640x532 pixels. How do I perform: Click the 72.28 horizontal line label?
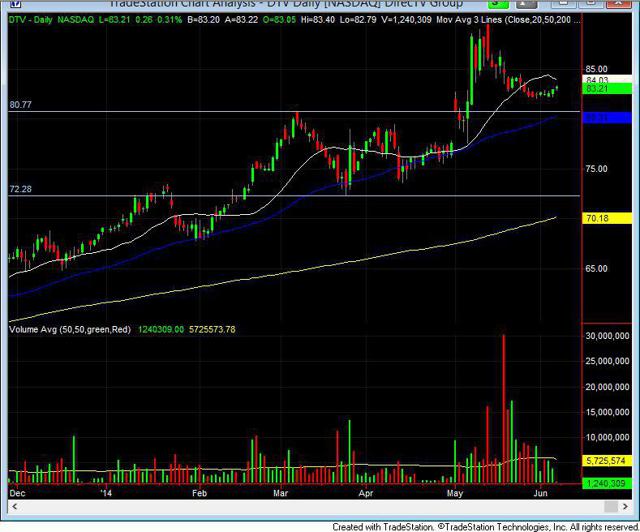coord(20,189)
